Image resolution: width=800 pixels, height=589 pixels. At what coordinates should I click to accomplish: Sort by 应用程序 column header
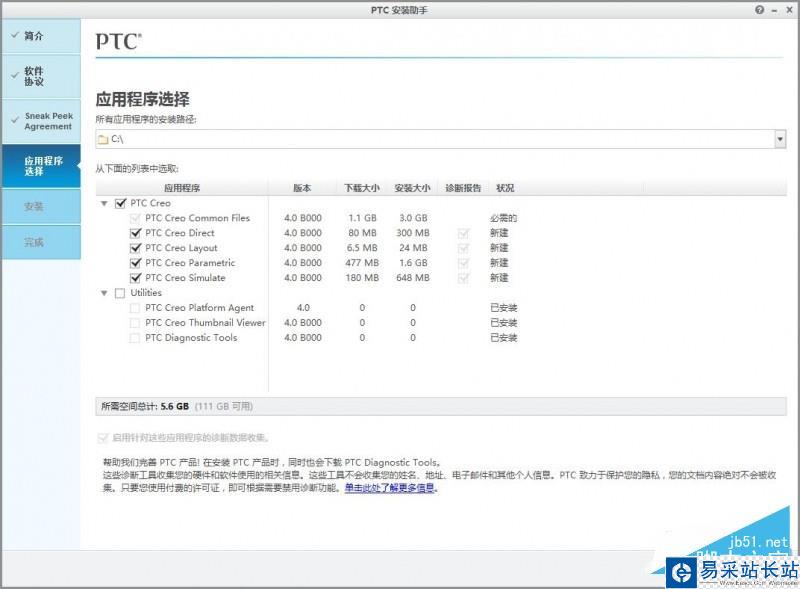pyautogui.click(x=182, y=188)
